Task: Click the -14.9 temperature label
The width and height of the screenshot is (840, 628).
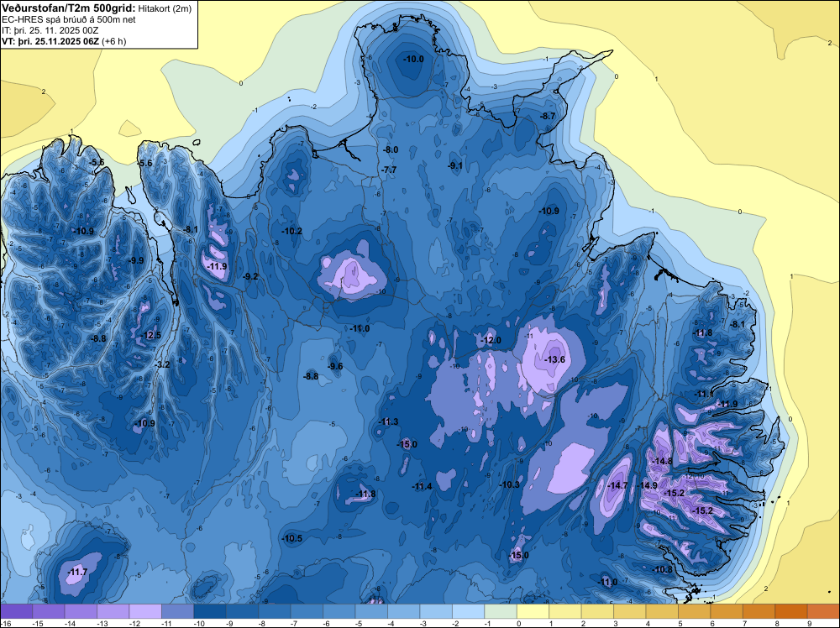Action: coord(647,485)
